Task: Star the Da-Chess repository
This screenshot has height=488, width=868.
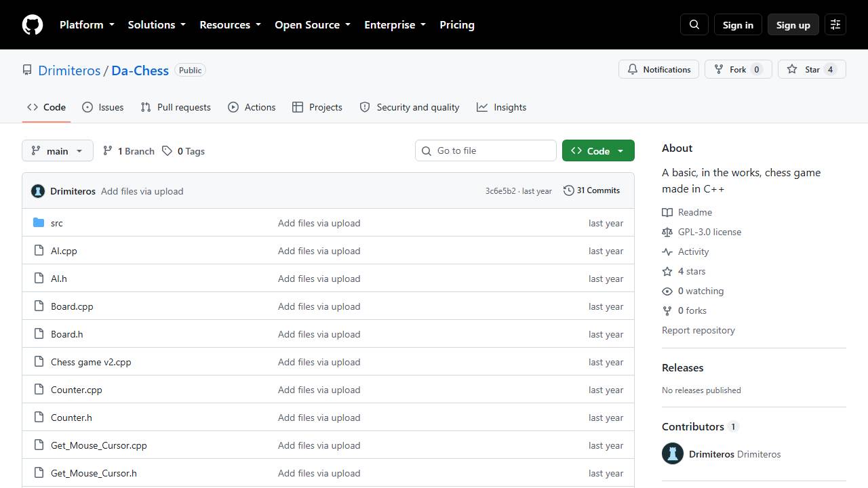Action: pos(812,69)
